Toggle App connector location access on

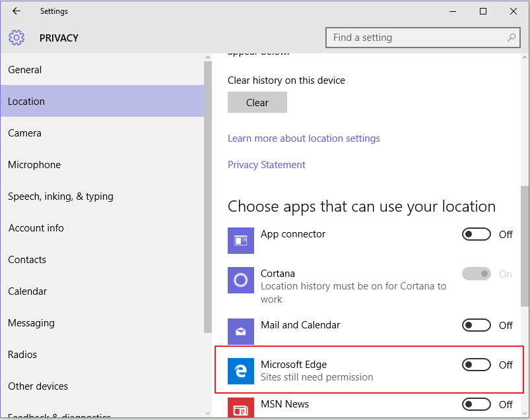click(476, 234)
